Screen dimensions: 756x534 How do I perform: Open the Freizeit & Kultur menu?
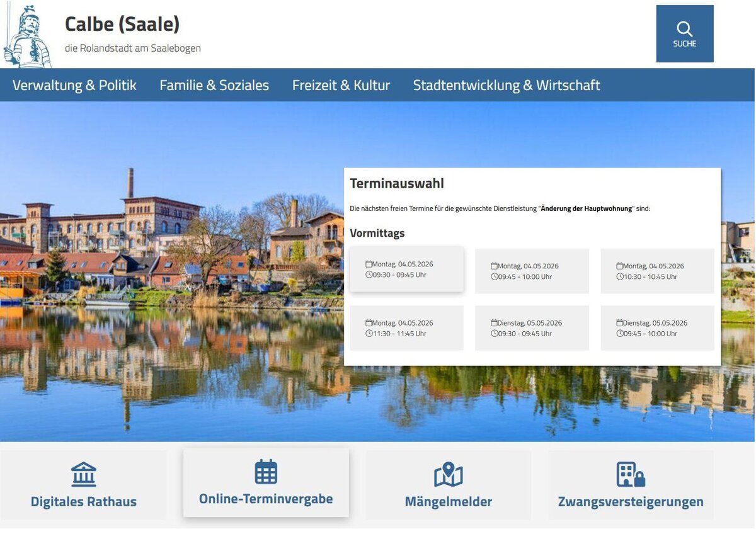click(341, 85)
